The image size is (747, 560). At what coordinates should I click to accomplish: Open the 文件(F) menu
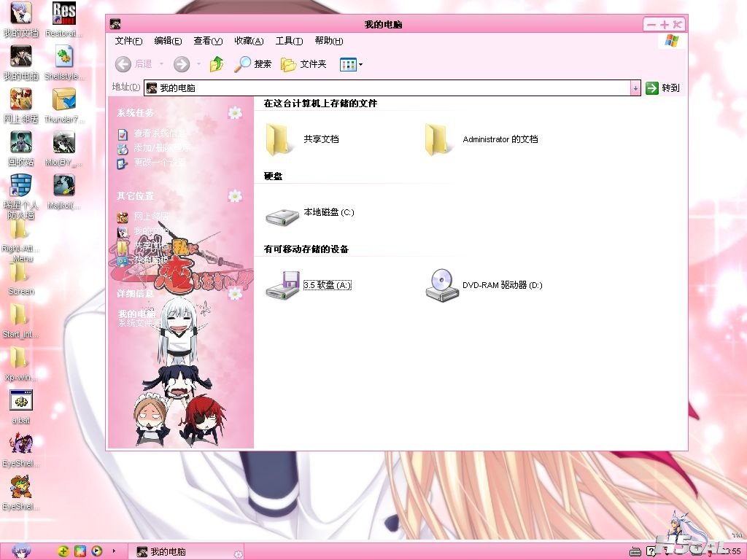click(128, 41)
